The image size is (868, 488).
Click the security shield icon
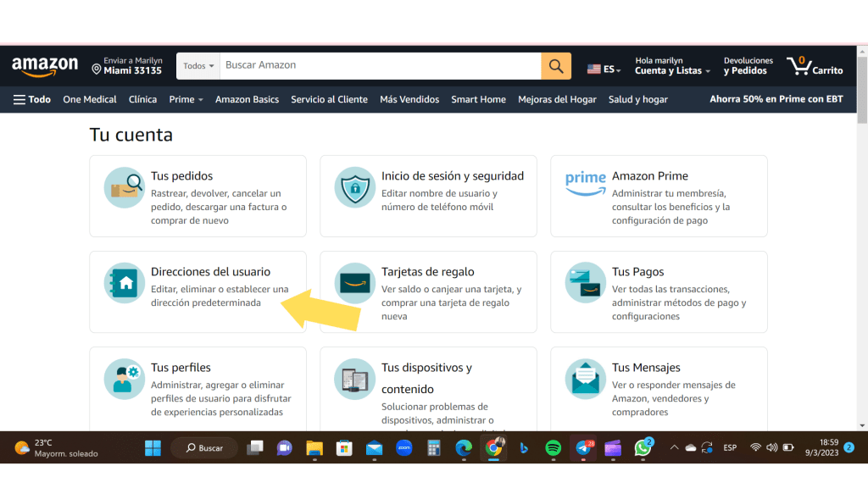pyautogui.click(x=355, y=187)
